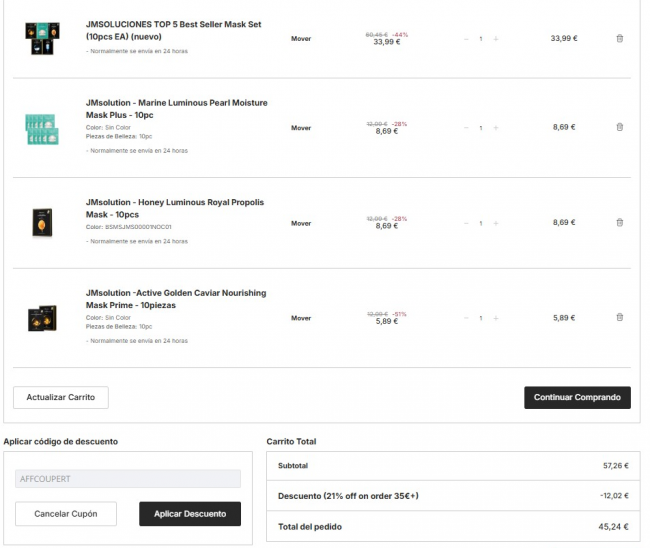Viewport: 650px width, 548px height.
Task: Delete the TOP 5 Best Seller Mask Set
Action: tap(619, 38)
